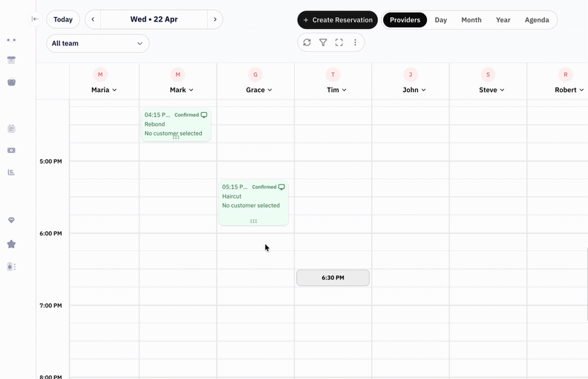Open the diamond icon in the sidebar
Image resolution: width=588 pixels, height=379 pixels.
pyautogui.click(x=11, y=220)
